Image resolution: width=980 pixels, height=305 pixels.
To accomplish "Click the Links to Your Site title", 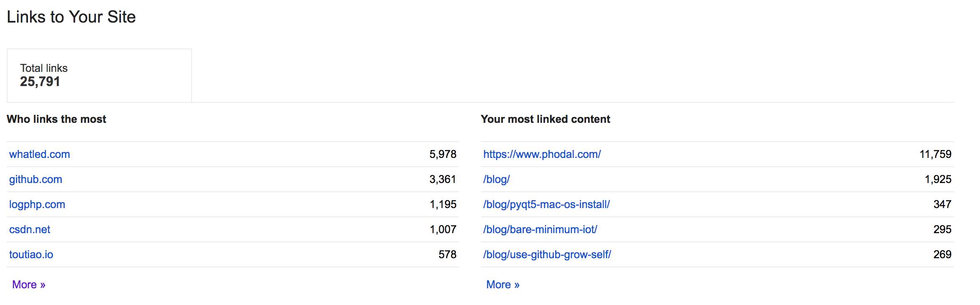I will tap(71, 17).
